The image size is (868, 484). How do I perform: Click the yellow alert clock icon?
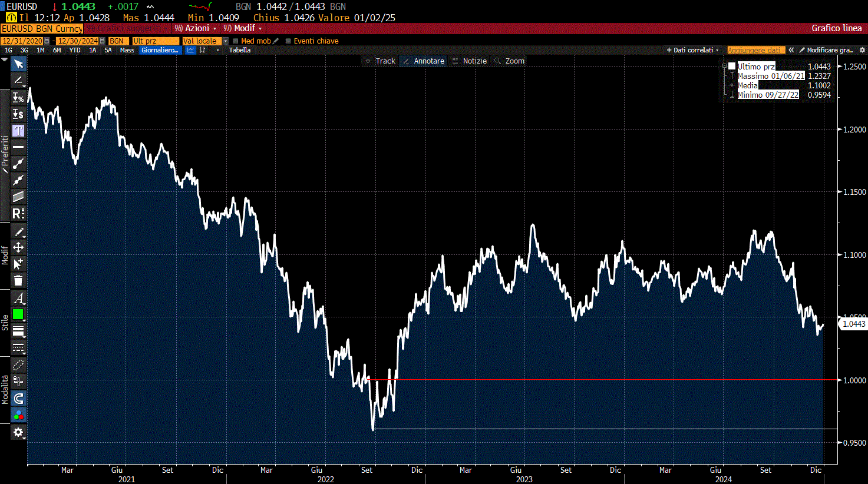point(11,18)
